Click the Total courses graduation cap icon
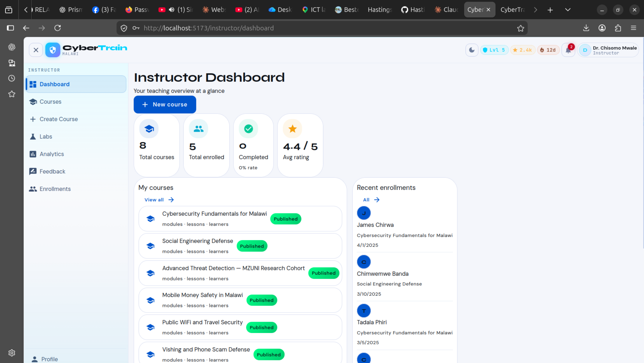The height and width of the screenshot is (363, 644). coord(149,129)
